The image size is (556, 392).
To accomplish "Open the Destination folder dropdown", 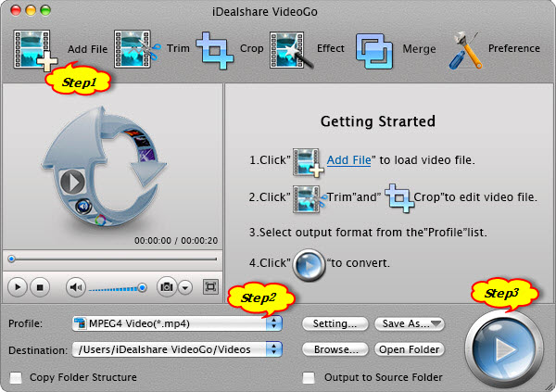I will pyautogui.click(x=177, y=349).
